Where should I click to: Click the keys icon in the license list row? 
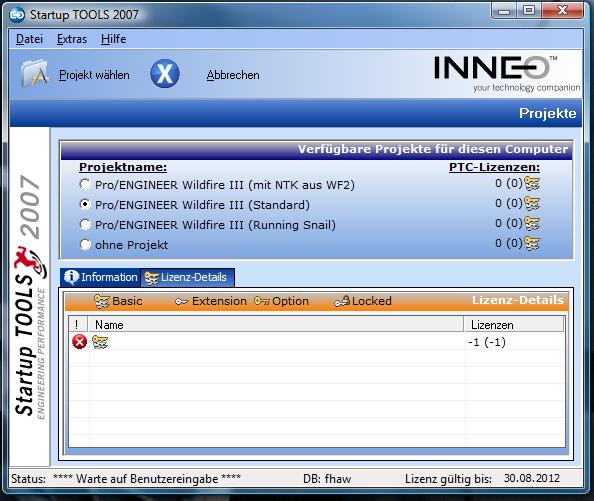100,342
